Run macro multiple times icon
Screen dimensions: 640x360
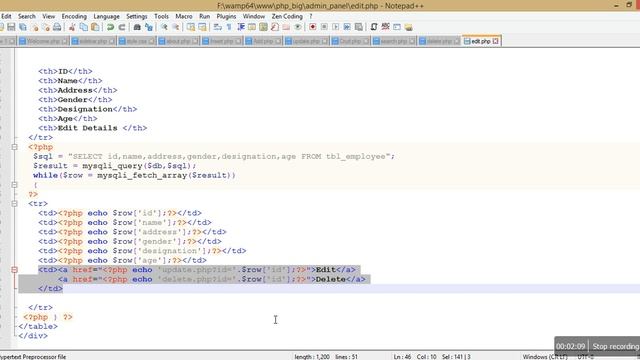tap(347, 27)
